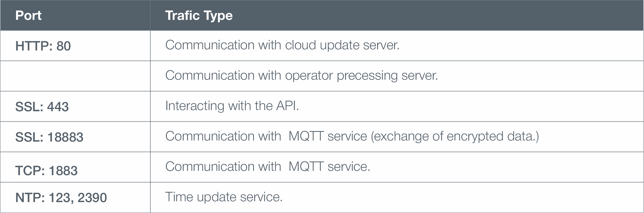This screenshot has width=644, height=213.
Task: Click the Port column header
Action: click(28, 15)
